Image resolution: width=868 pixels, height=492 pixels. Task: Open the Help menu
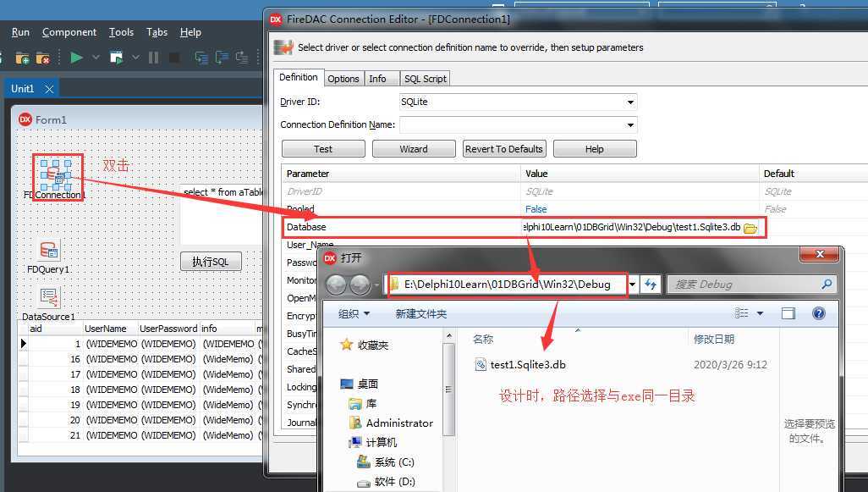point(190,32)
